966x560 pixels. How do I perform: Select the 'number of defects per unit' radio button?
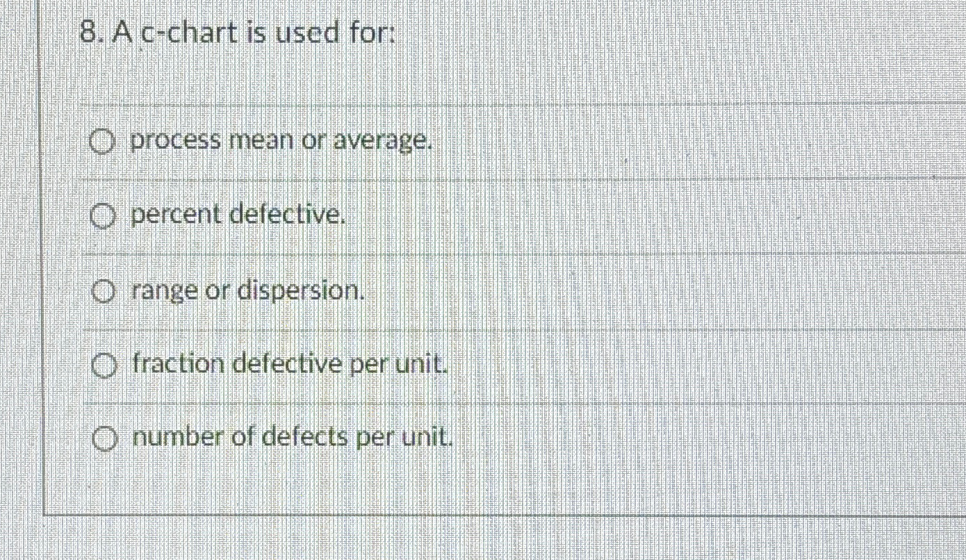(104, 438)
